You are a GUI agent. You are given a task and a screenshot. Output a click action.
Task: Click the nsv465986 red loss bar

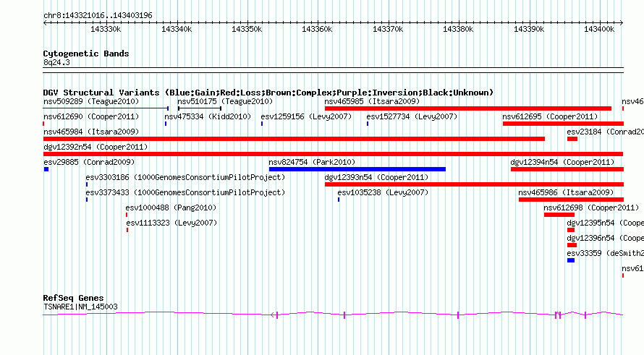tap(572, 200)
